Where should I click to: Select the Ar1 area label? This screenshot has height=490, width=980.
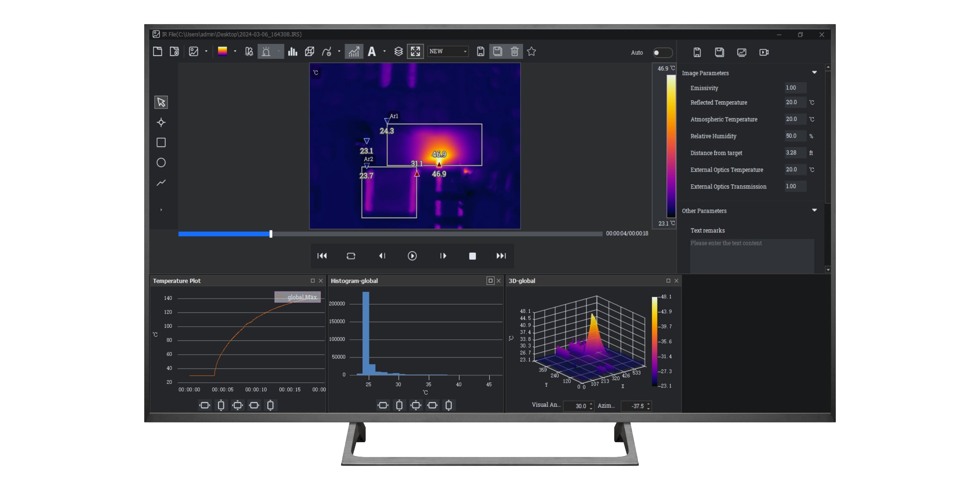click(x=394, y=116)
